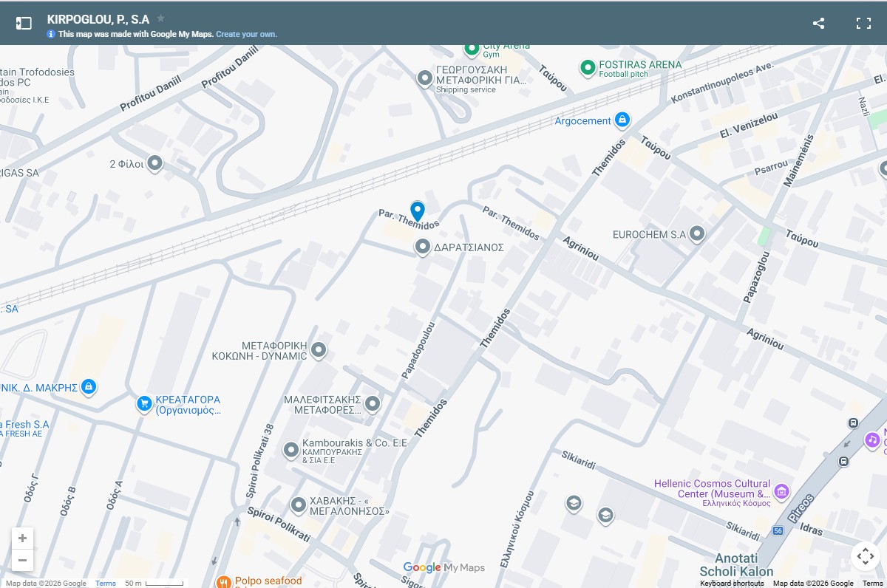
Task: Click the EUROCHEM S.A label text
Action: pos(650,234)
